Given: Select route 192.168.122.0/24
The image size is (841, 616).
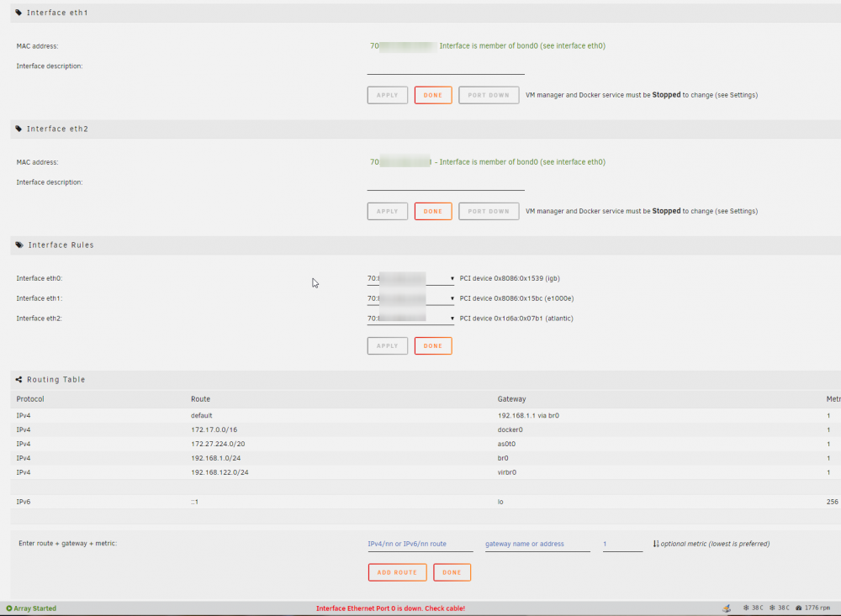Looking at the screenshot, I should 220,472.
